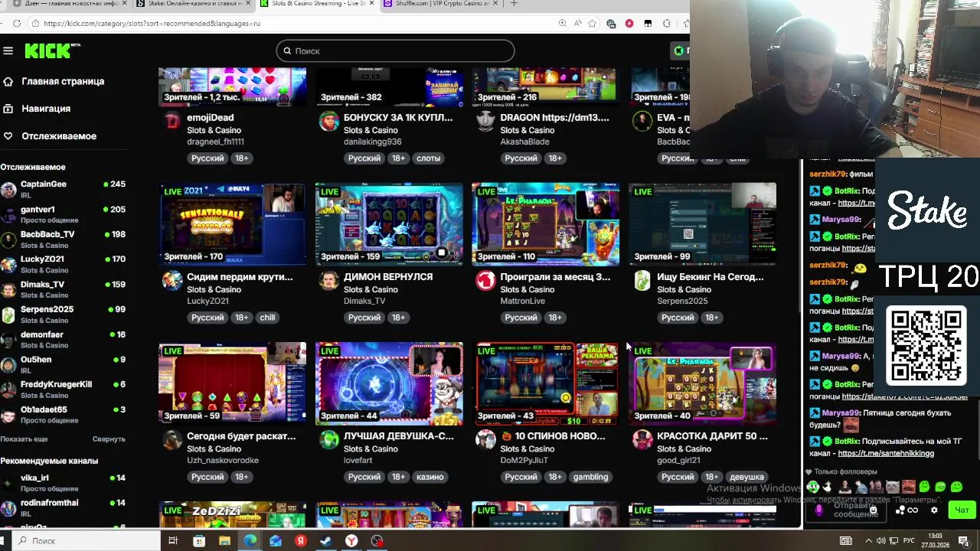Click Serpens2025 green avatar icon
The image size is (980, 551).
tap(642, 281)
